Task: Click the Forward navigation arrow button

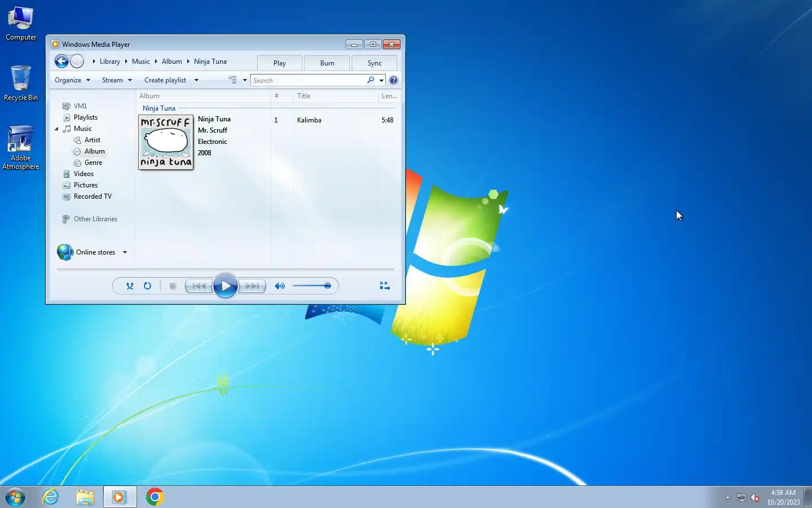Action: (77, 61)
